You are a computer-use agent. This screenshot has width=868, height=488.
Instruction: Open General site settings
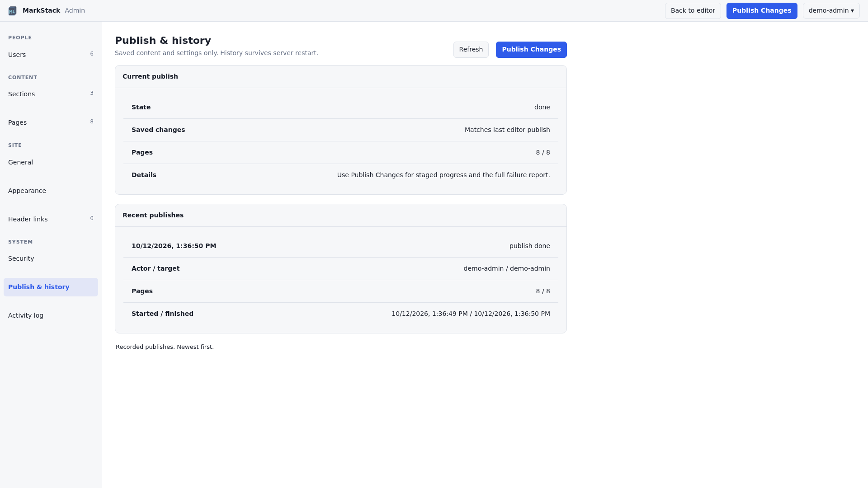pyautogui.click(x=51, y=162)
